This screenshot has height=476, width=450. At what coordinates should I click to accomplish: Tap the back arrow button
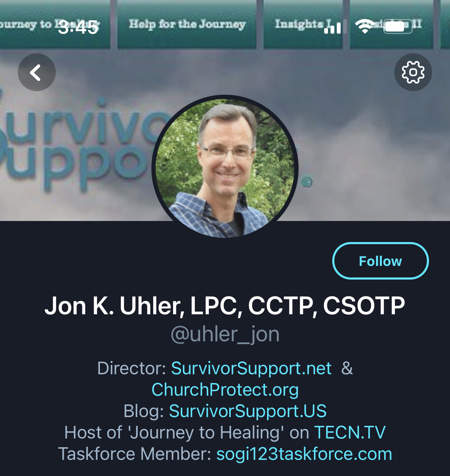coord(37,72)
